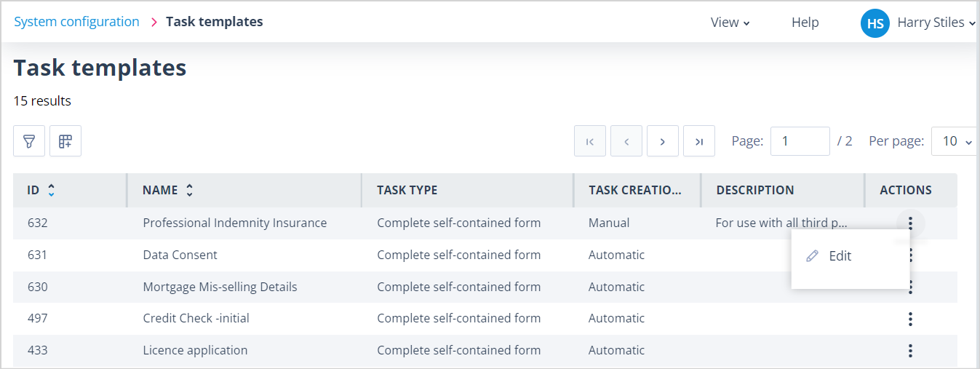Click the '15 results' count text

click(x=42, y=101)
